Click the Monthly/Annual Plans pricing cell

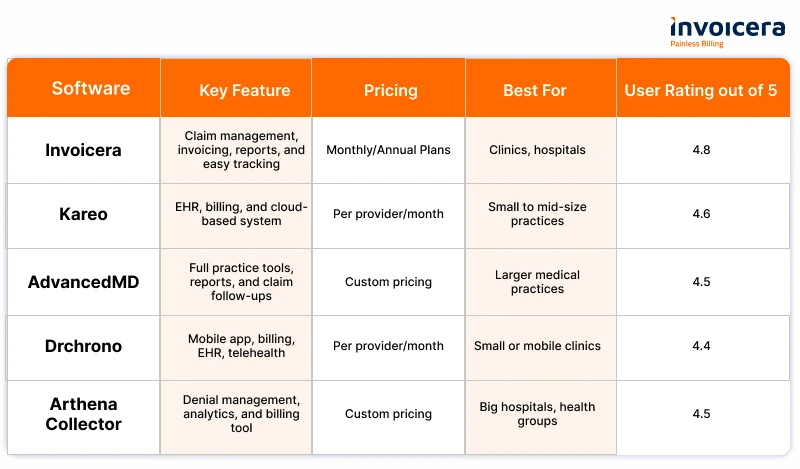[388, 150]
